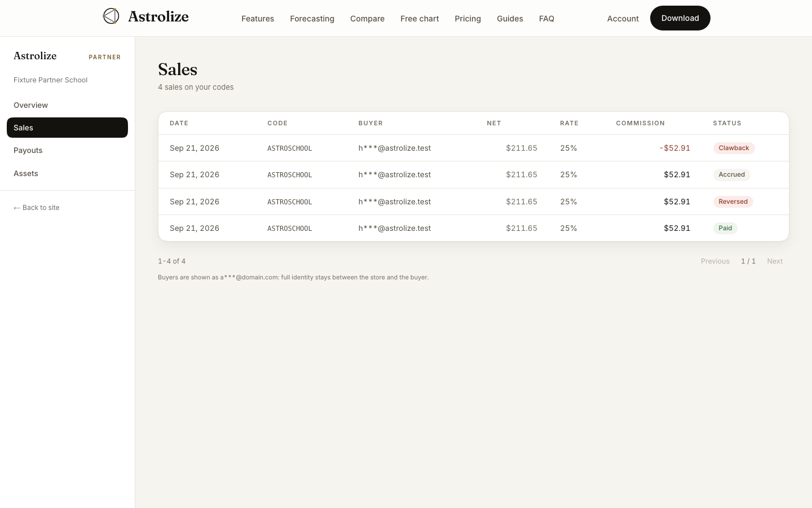Image resolution: width=812 pixels, height=508 pixels.
Task: Click buyer email in the Reversed row
Action: point(395,202)
